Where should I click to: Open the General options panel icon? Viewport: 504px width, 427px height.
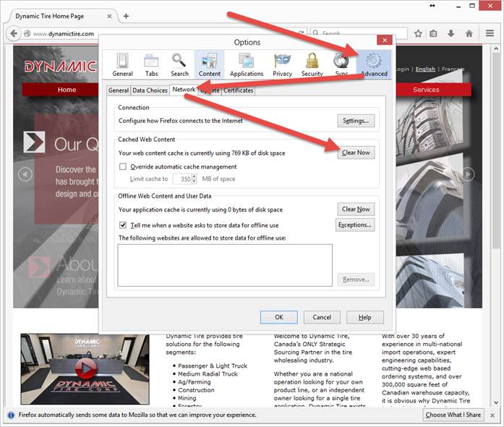point(122,64)
